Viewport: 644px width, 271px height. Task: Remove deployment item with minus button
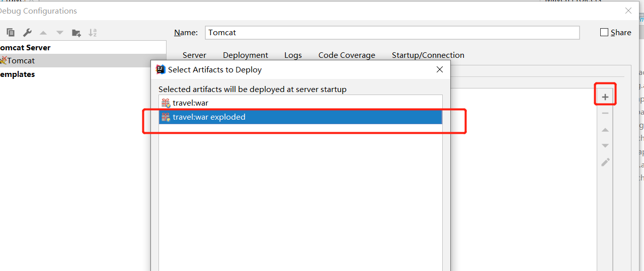605,113
